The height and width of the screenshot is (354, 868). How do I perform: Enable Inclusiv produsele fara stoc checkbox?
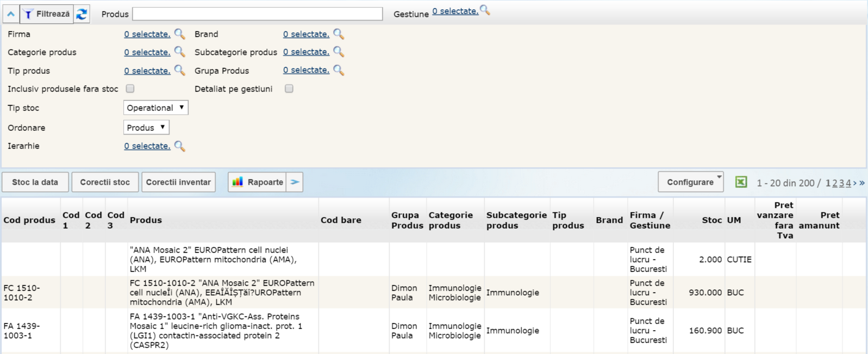coord(130,88)
